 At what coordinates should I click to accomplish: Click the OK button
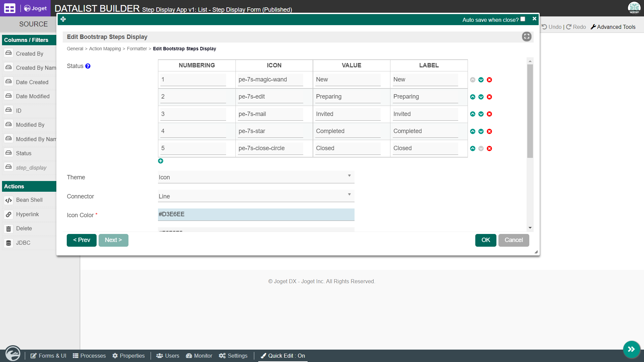tap(485, 240)
